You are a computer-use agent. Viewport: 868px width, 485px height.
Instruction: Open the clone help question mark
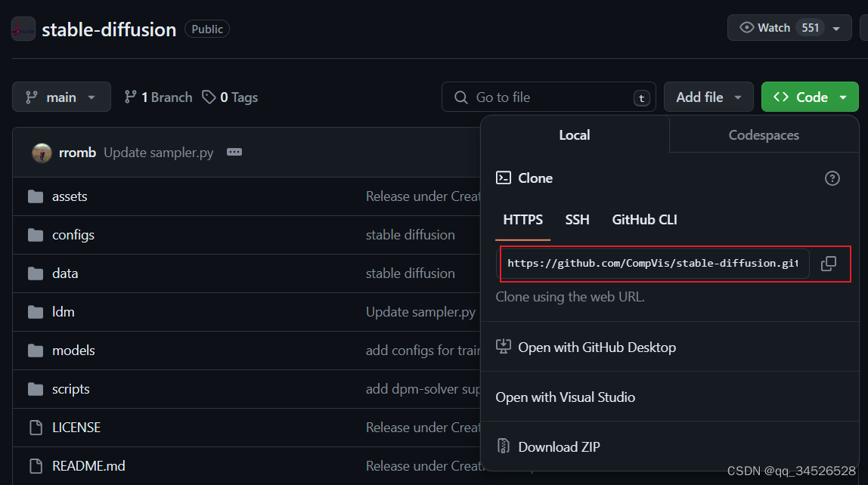[832, 178]
